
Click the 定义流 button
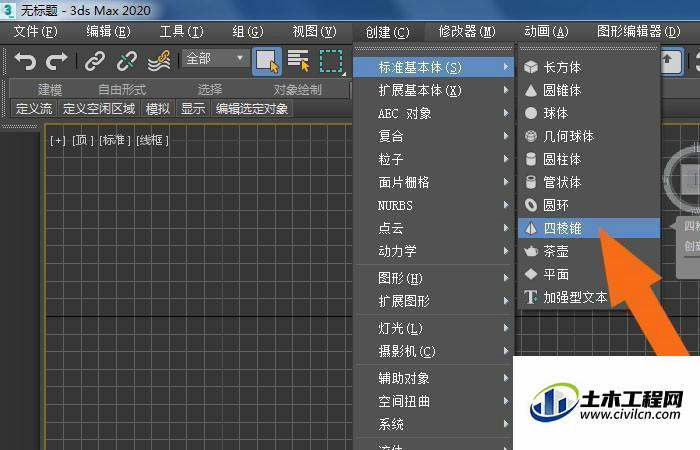(34, 108)
